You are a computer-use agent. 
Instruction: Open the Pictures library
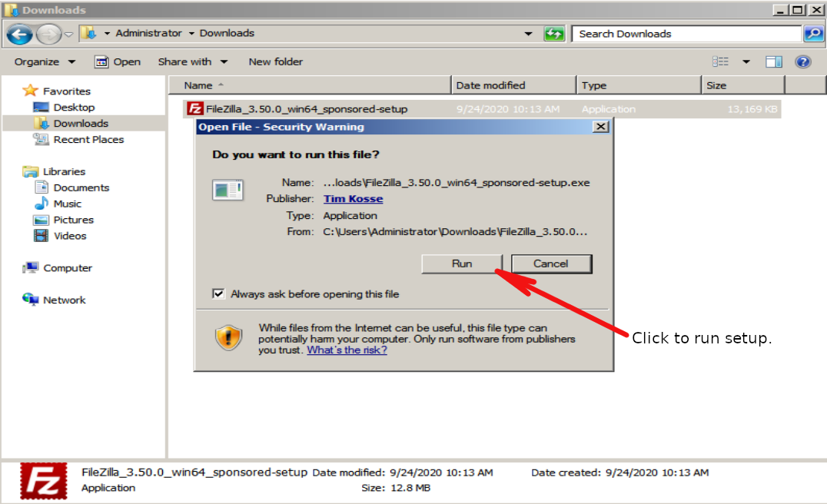pyautogui.click(x=73, y=220)
